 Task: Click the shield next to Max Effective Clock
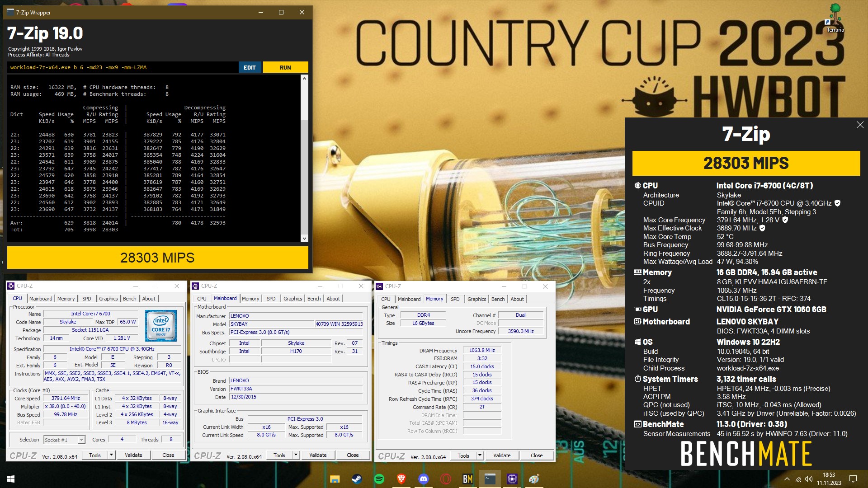[x=762, y=228]
